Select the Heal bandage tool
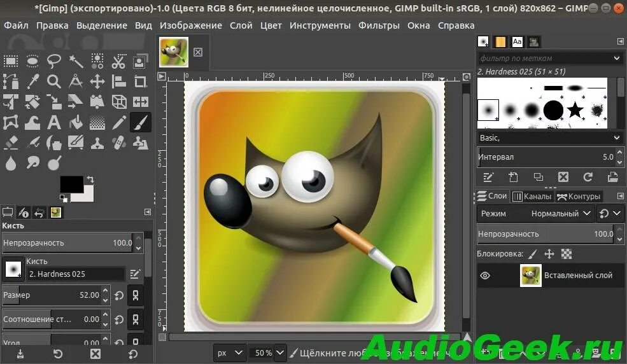Viewport: 627px width, 364px height. coord(118,143)
